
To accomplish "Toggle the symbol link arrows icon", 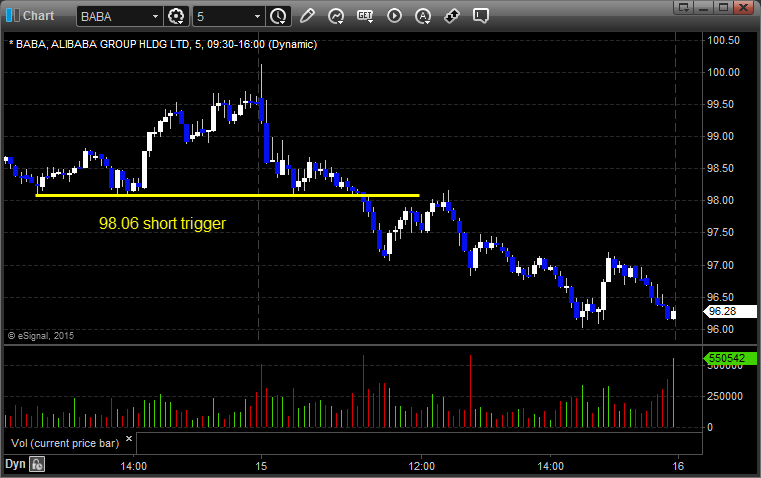I will click(452, 16).
